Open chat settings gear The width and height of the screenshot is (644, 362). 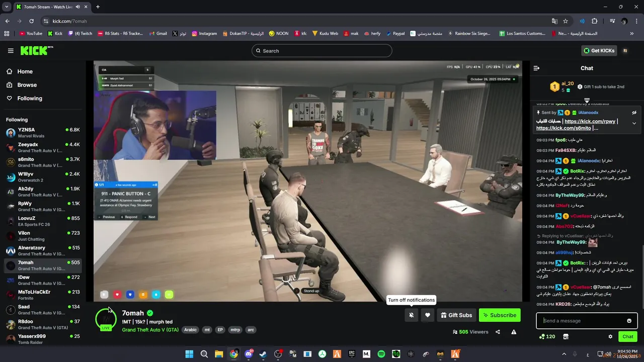click(x=610, y=336)
